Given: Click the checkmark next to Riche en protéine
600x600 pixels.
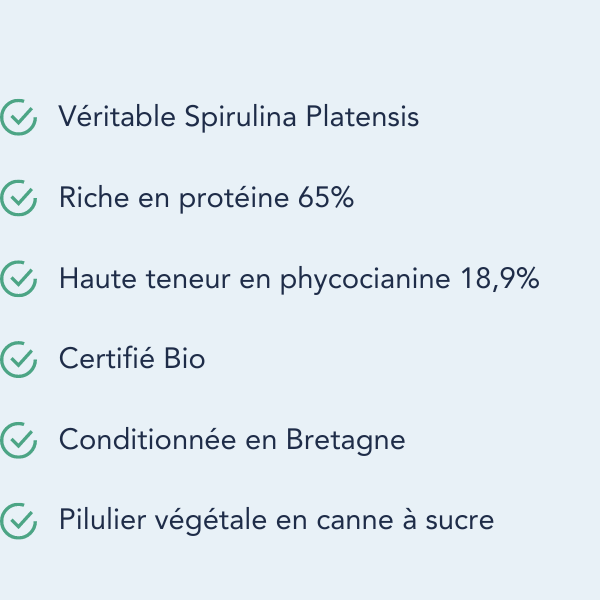Looking at the screenshot, I should pyautogui.click(x=19, y=198).
